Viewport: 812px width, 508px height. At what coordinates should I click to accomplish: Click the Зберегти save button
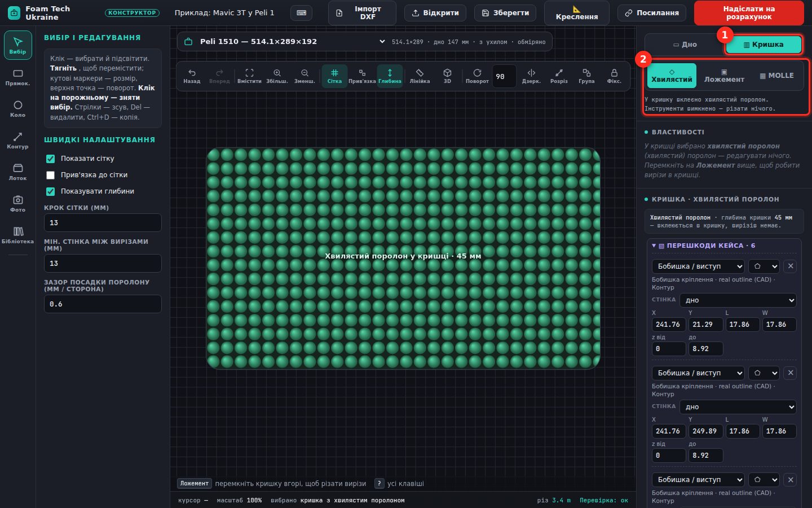tap(505, 13)
